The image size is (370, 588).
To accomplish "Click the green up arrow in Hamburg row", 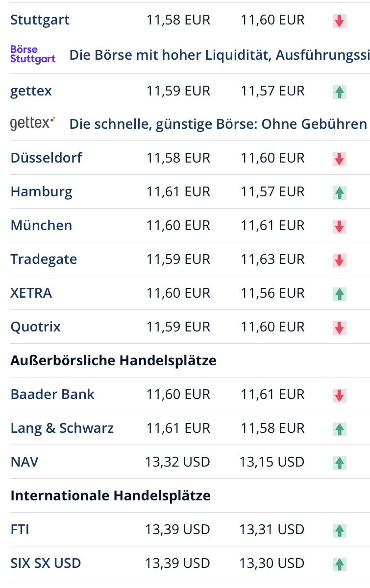I will 339,192.
